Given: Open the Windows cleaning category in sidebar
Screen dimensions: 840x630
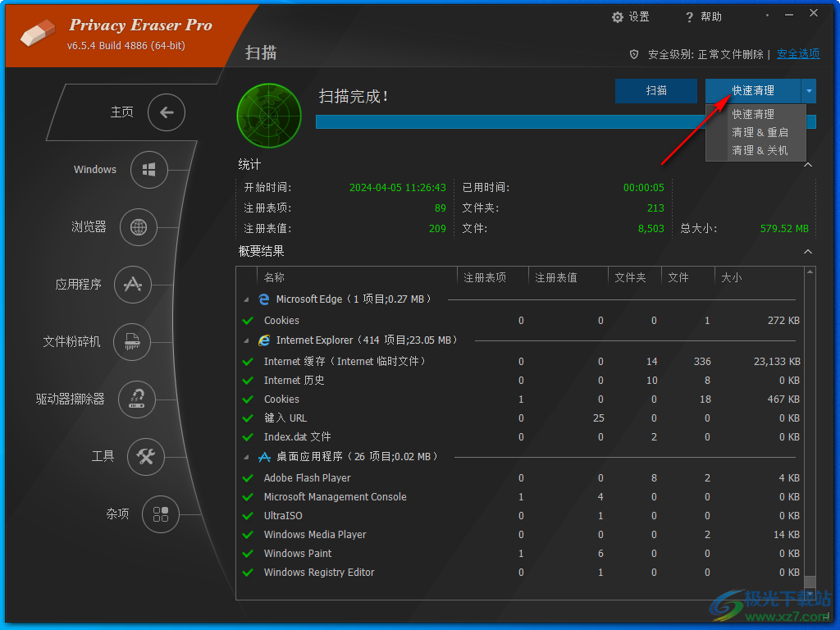Looking at the screenshot, I should 150,170.
